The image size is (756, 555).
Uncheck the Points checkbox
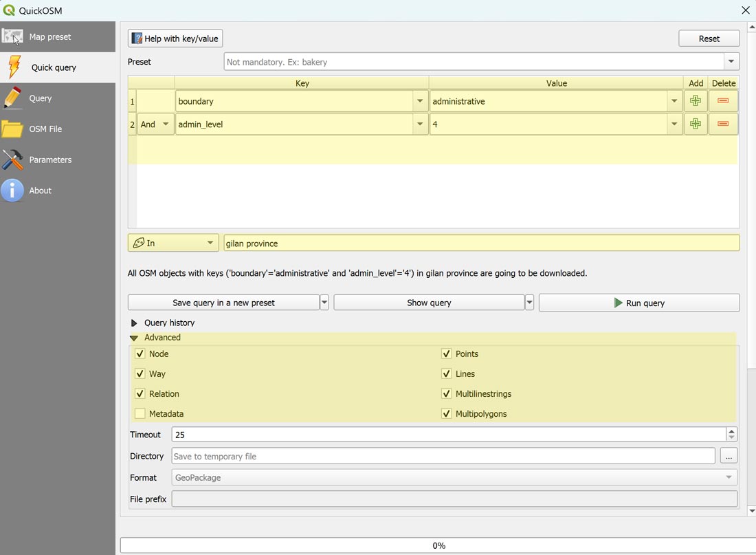[447, 353]
